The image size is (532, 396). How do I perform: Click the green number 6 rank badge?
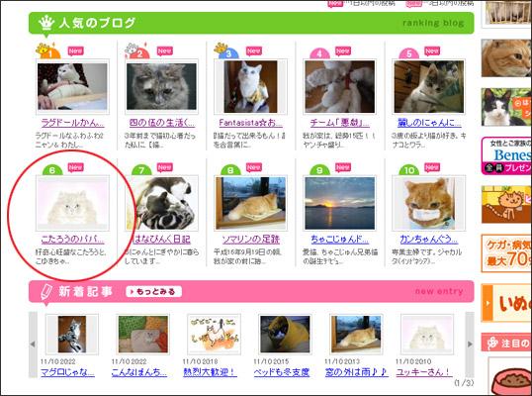52,170
